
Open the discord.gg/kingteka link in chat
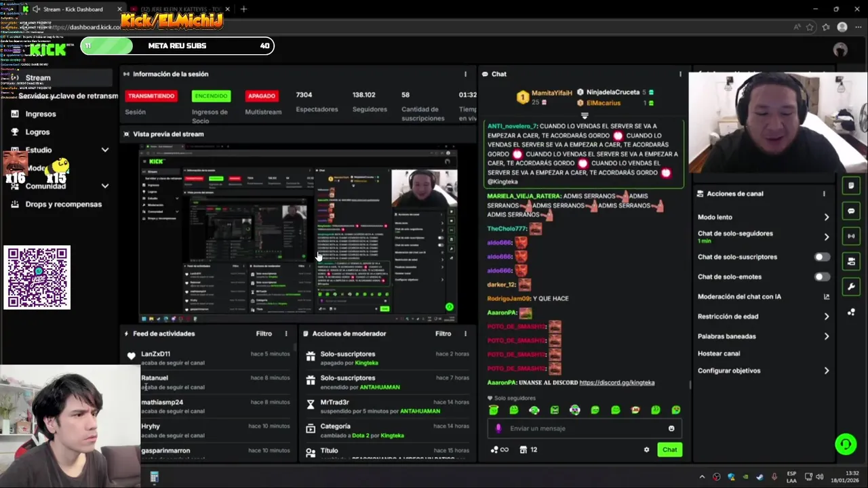click(616, 382)
